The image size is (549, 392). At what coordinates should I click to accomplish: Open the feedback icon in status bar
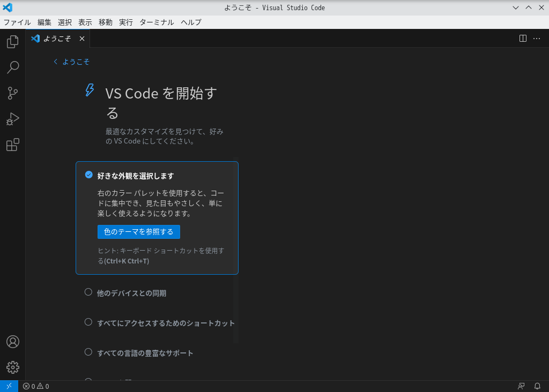pyautogui.click(x=521, y=386)
